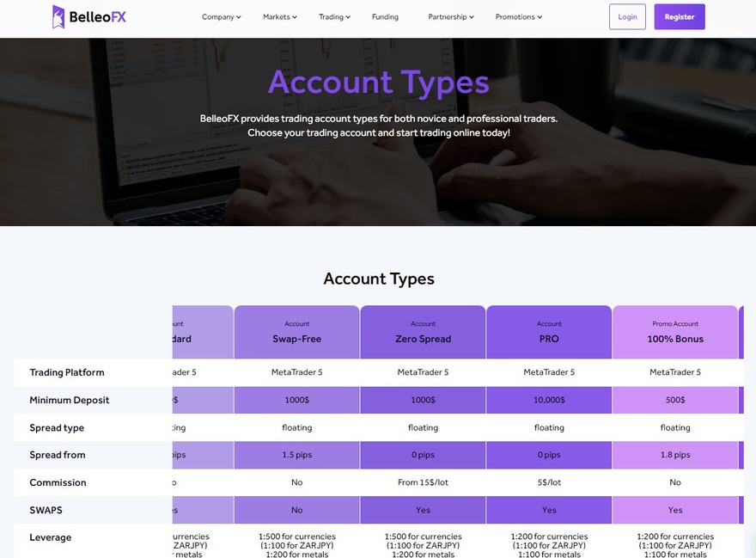Expand the Markets navigation dropdown

pyautogui.click(x=280, y=17)
